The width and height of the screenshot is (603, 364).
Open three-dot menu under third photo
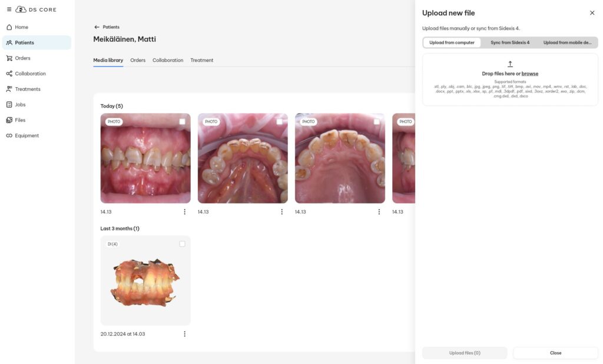click(x=379, y=212)
